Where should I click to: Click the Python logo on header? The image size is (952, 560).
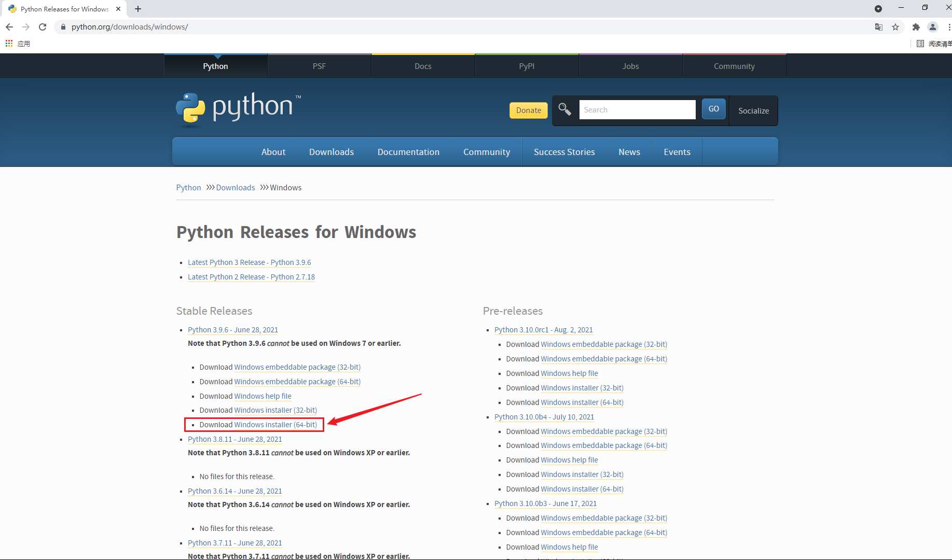pos(239,109)
